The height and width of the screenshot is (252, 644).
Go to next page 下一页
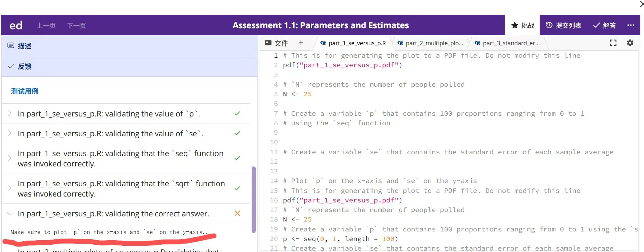coord(76,25)
